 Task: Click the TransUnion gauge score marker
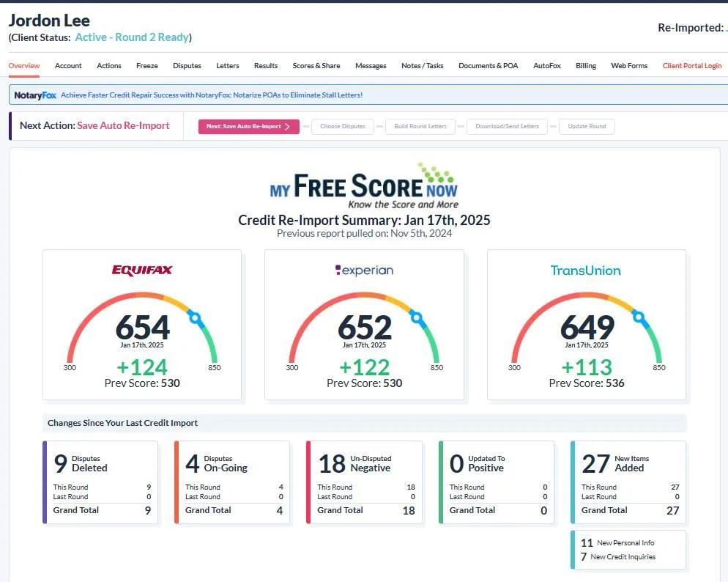pos(639,318)
